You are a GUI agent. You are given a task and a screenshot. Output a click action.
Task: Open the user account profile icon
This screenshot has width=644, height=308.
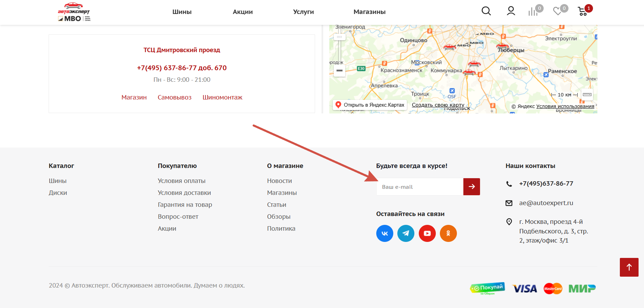(x=511, y=11)
